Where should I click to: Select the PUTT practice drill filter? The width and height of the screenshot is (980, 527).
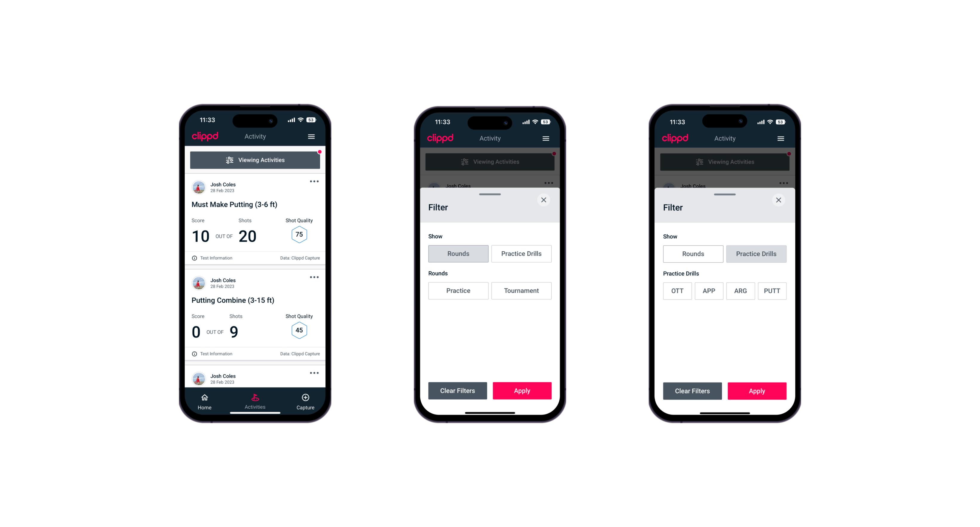(772, 290)
